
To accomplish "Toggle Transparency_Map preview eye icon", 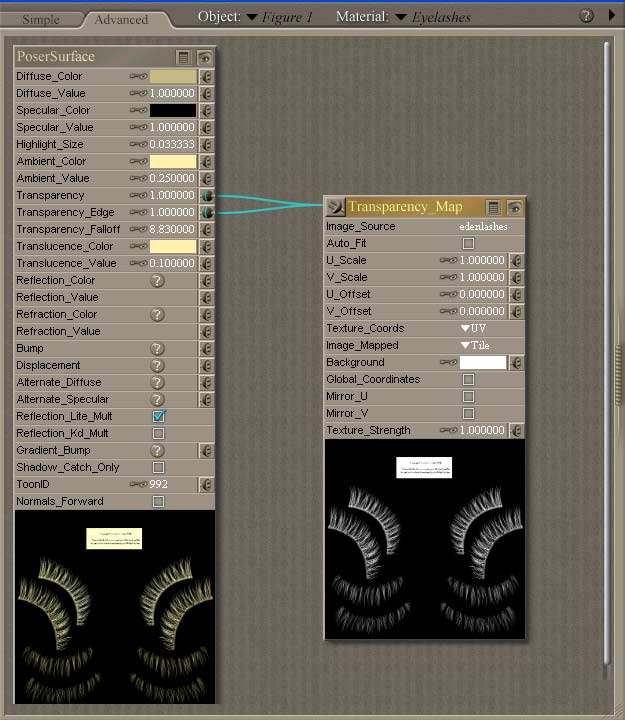I will 514,208.
